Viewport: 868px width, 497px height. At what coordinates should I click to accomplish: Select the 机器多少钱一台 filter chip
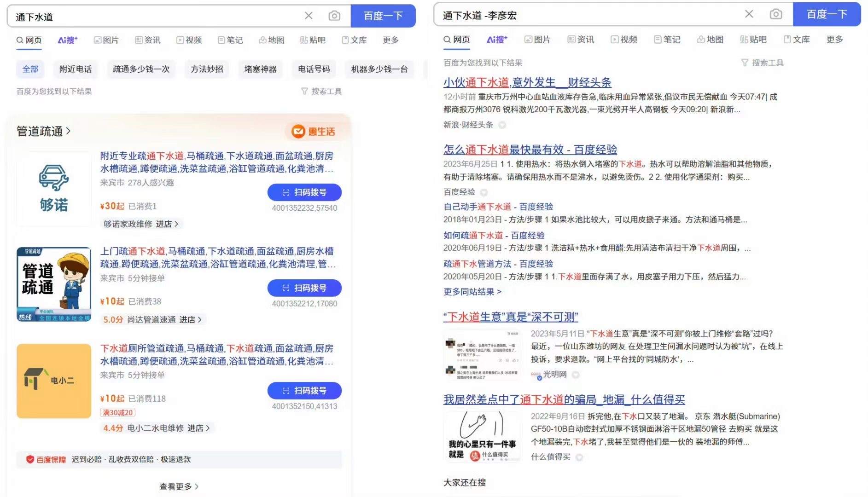pos(379,69)
